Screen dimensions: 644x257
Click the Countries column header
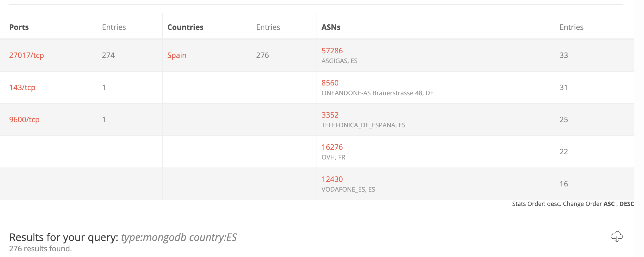coord(185,27)
